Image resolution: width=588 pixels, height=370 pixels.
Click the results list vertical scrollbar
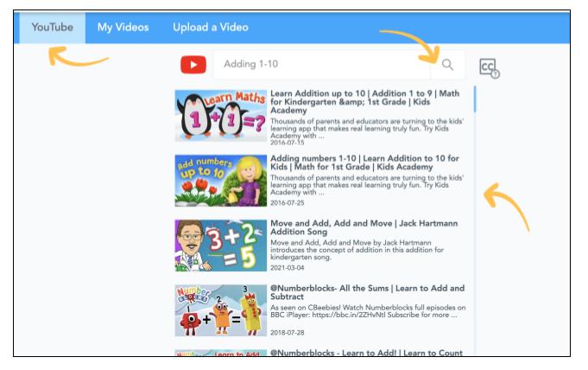tap(475, 216)
